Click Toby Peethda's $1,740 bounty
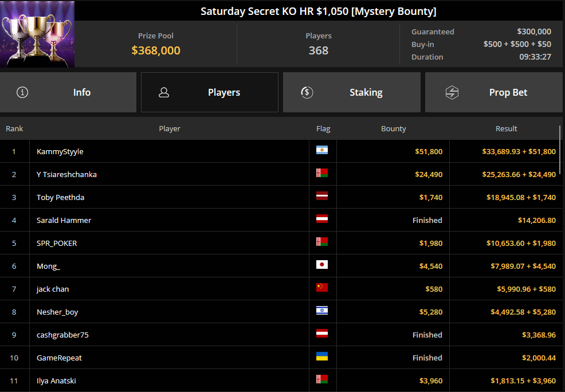 430,198
